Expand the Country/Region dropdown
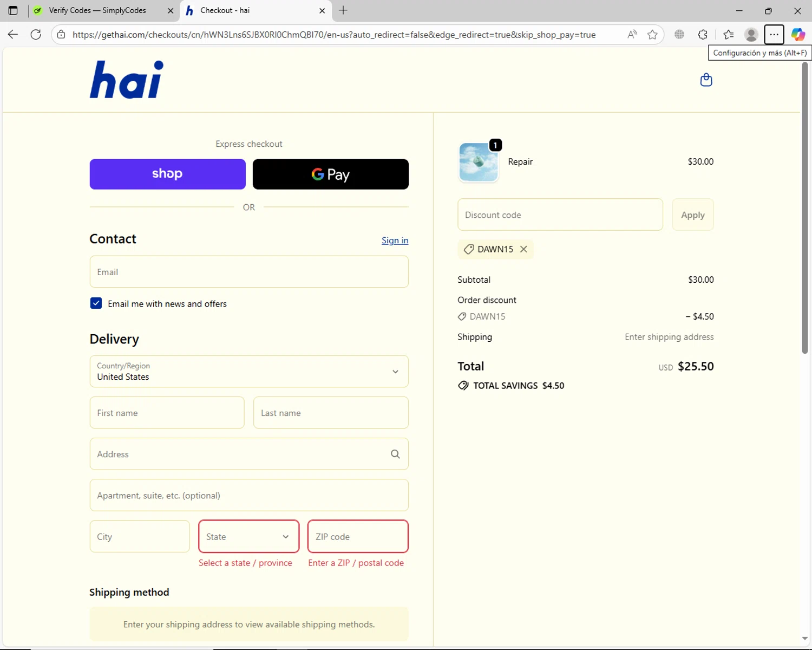This screenshot has height=650, width=812. (249, 372)
